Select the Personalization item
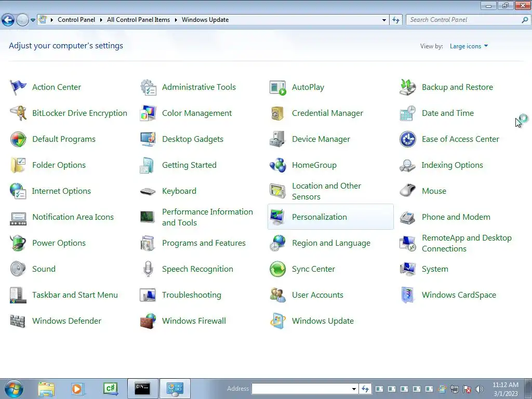 coord(330,217)
